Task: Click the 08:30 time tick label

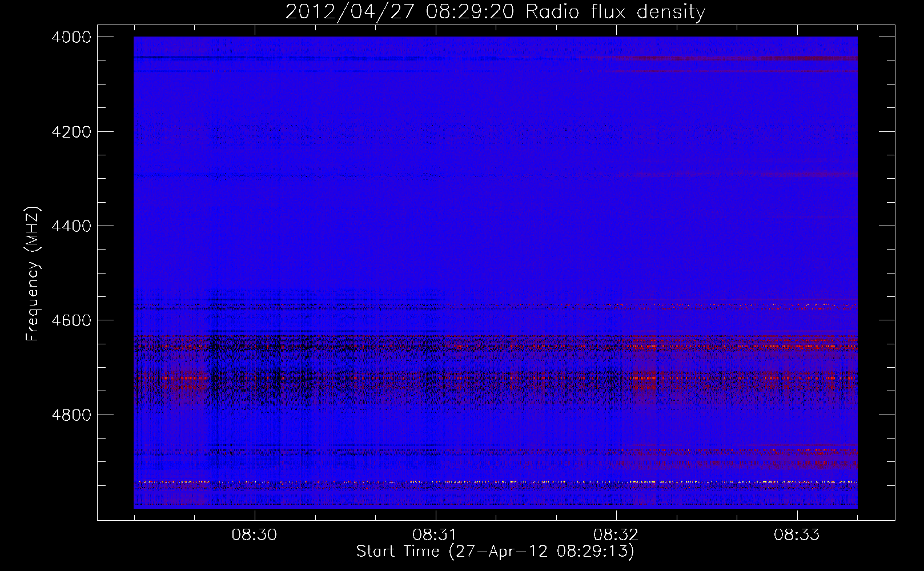Action: (x=254, y=534)
